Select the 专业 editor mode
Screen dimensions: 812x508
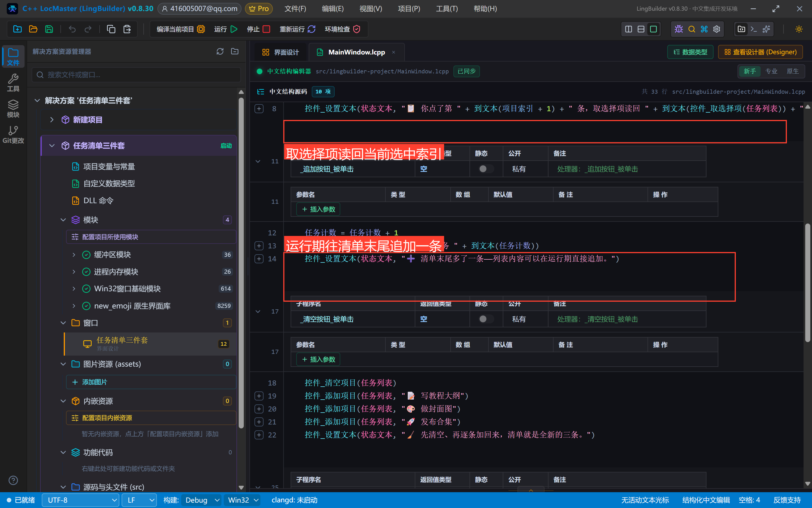click(x=771, y=71)
